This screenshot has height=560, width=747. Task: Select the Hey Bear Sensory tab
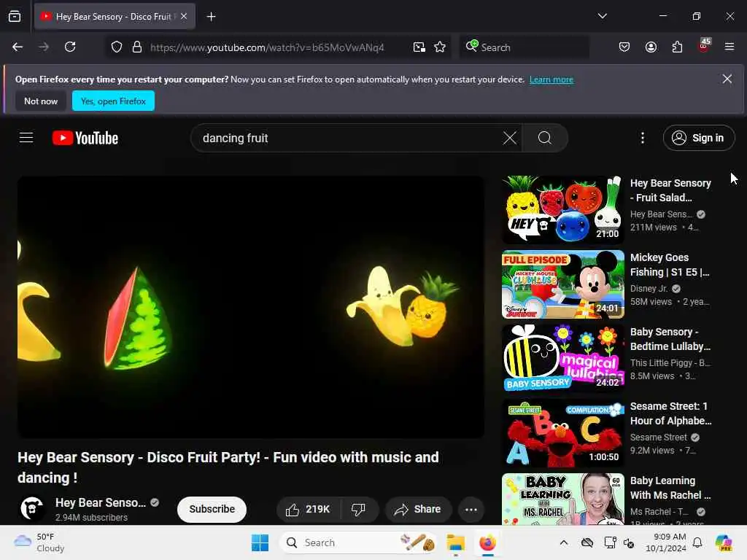115,16
